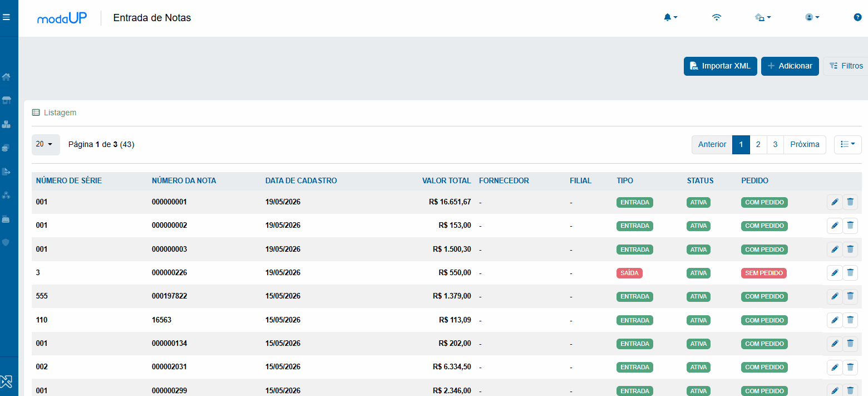Click the COM PEDIDO badge on nota 16563
The width and height of the screenshot is (868, 396).
click(x=765, y=320)
